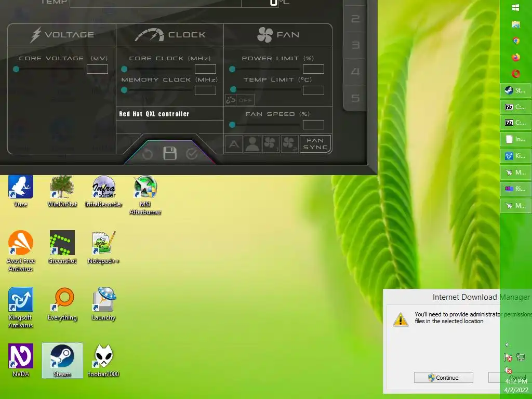Select the Steam desktop shortcut
The width and height of the screenshot is (532, 399).
(x=62, y=361)
